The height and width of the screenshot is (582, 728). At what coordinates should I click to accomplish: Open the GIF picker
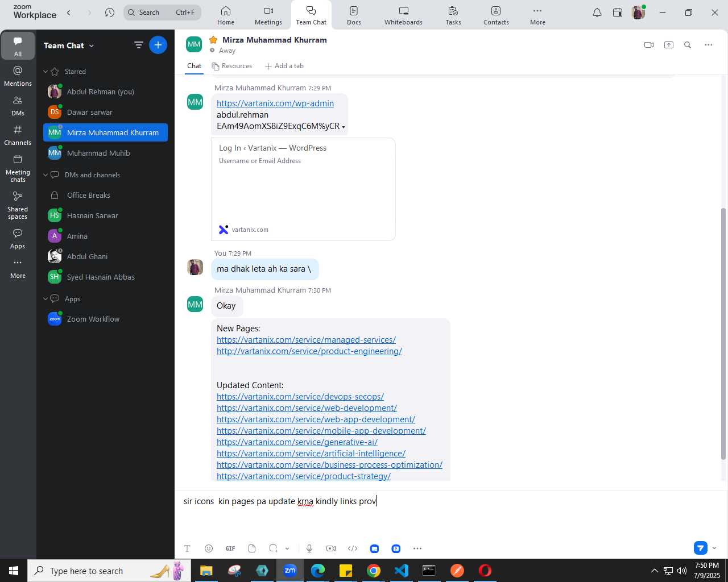click(230, 548)
